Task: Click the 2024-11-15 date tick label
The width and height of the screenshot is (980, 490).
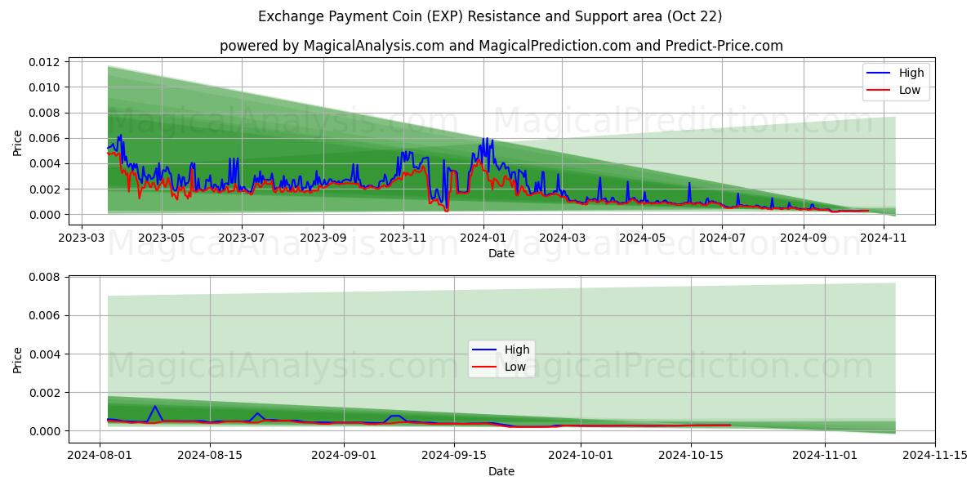Action: (x=935, y=455)
